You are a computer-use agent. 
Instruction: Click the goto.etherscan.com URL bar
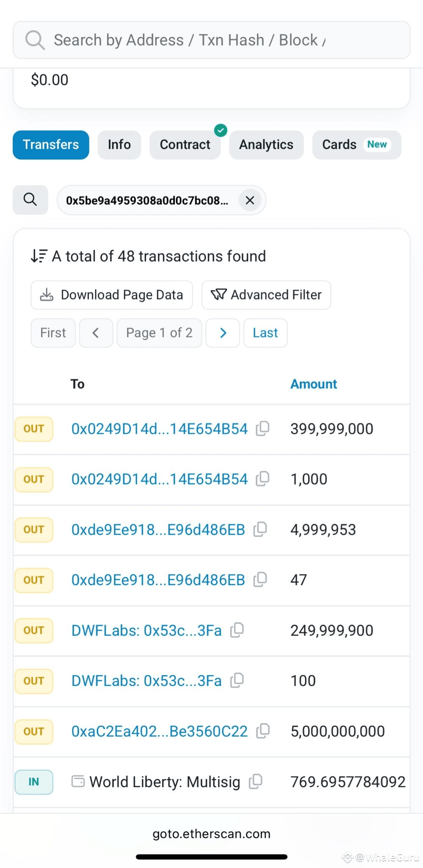click(x=211, y=834)
